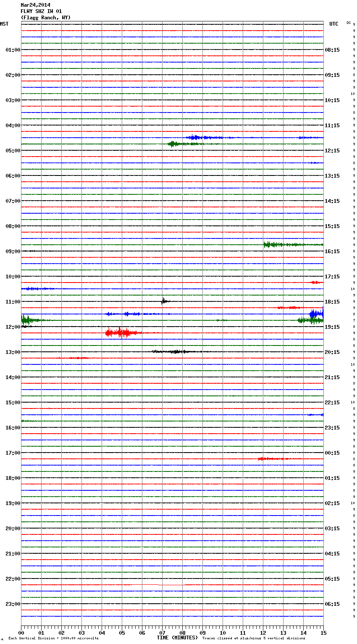Click the 09:15 UTC time label
The image size is (357, 644).
coord(332,75)
